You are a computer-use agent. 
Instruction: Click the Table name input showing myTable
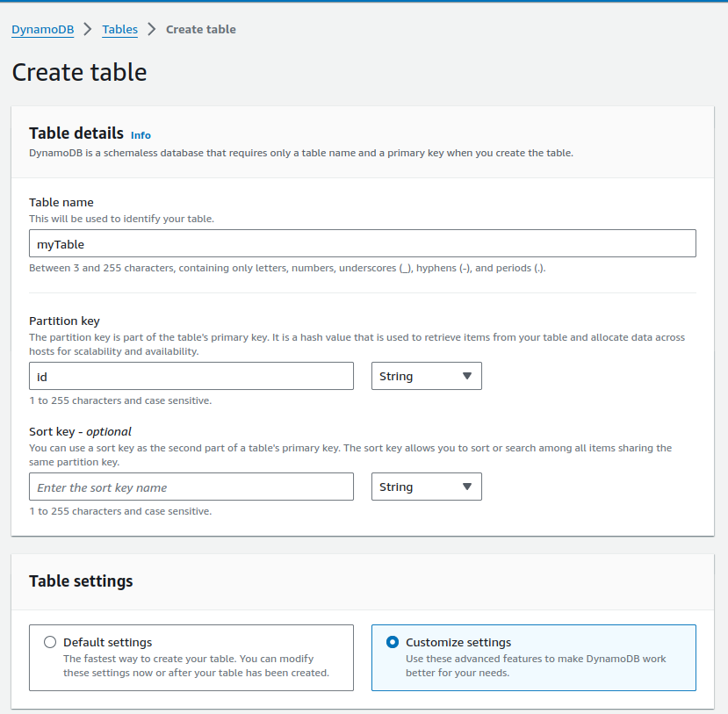tap(363, 243)
